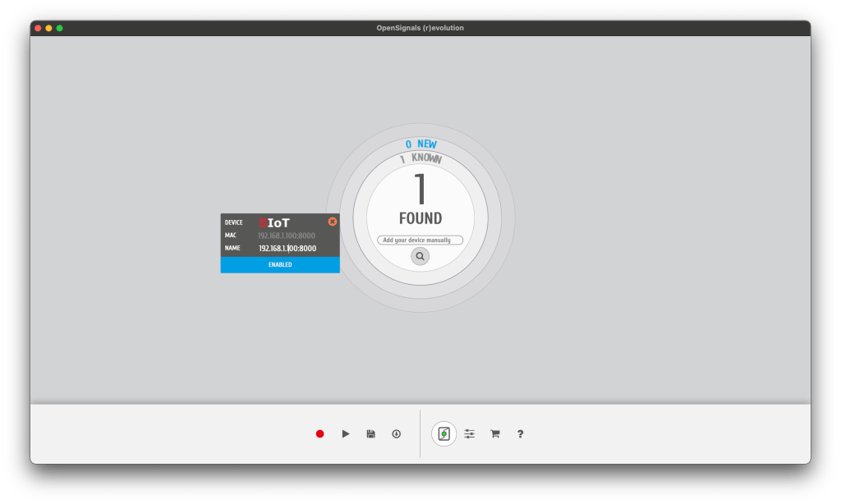Viewport: 841px width, 504px height.
Task: Click the circled download arrow icon
Action: click(x=396, y=433)
